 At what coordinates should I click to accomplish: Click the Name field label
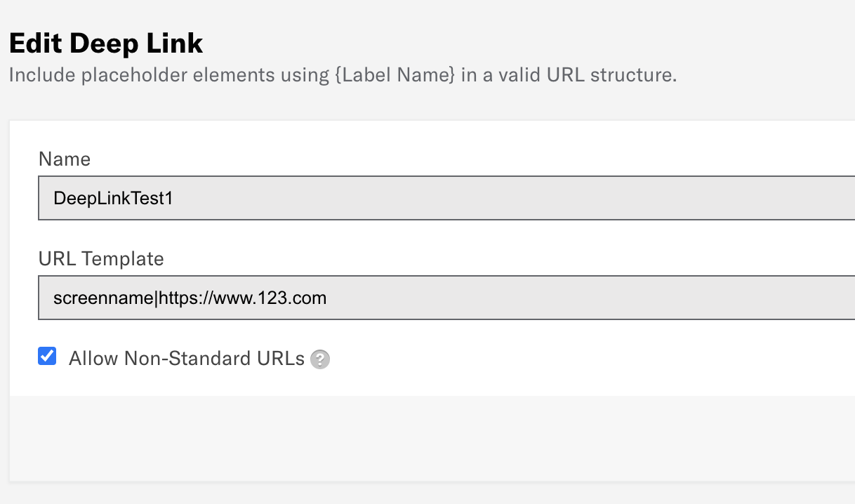64,159
